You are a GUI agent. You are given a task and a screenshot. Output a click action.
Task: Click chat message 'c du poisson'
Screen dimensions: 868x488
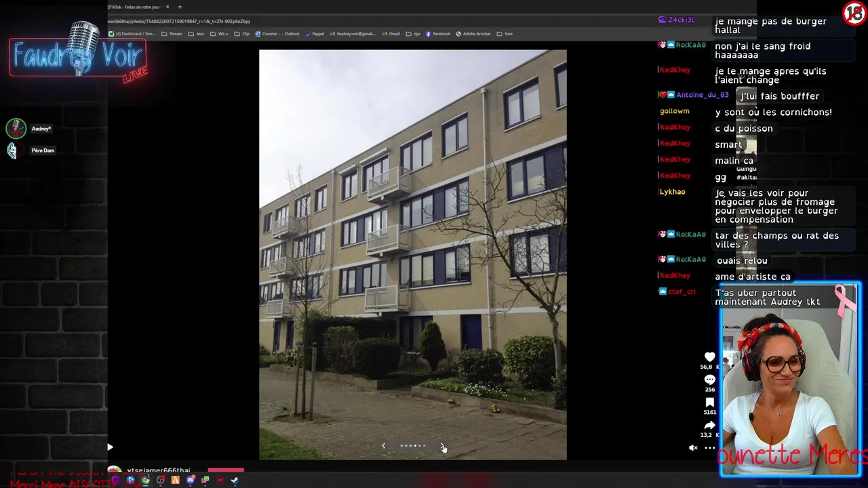click(744, 128)
